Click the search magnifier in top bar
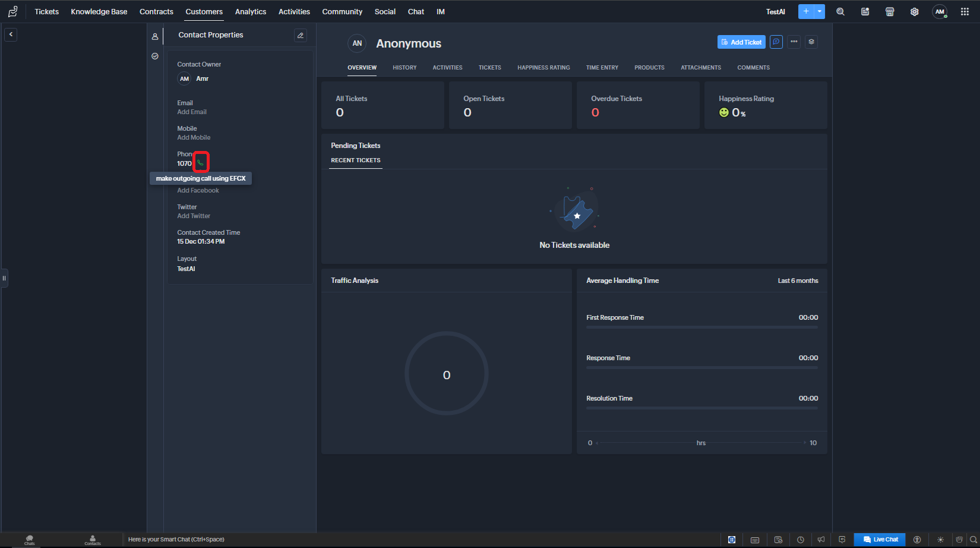The width and height of the screenshot is (980, 548). [840, 12]
